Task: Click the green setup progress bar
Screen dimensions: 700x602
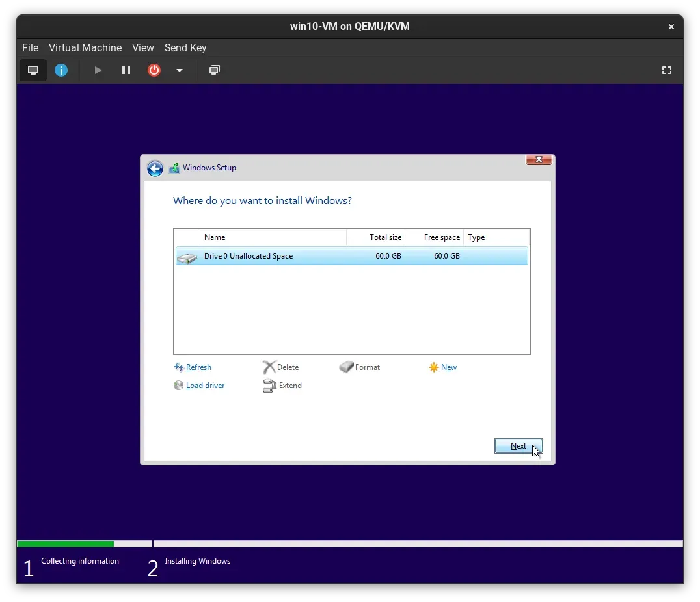Action: click(65, 543)
